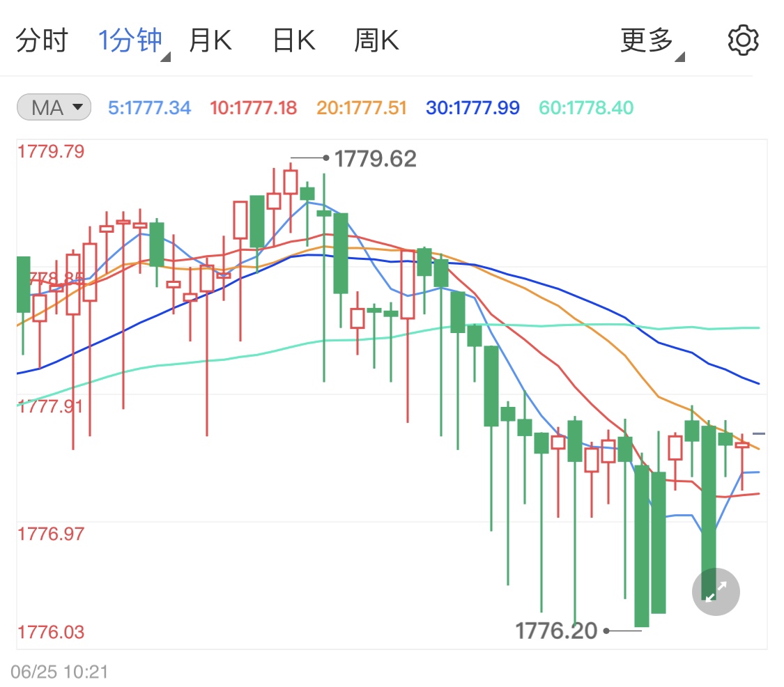Image resolution: width=784 pixels, height=687 pixels.
Task: Expand chart to fullscreen with arrows button
Action: pos(716,592)
